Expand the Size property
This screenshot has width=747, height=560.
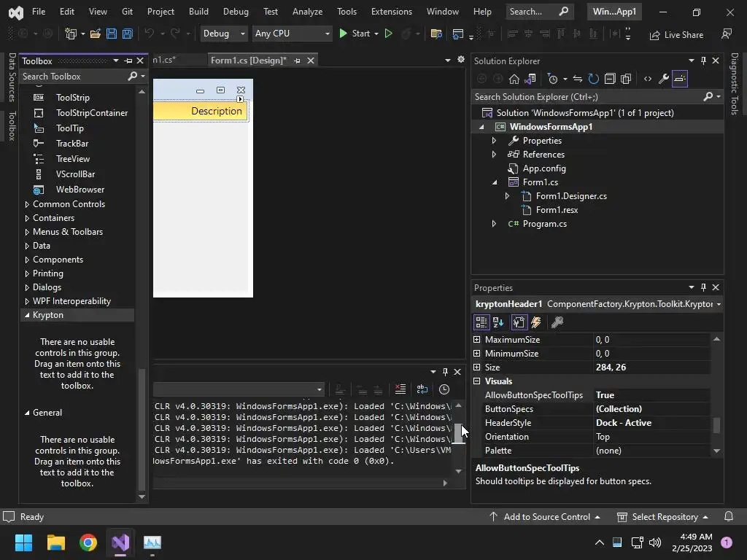(477, 367)
